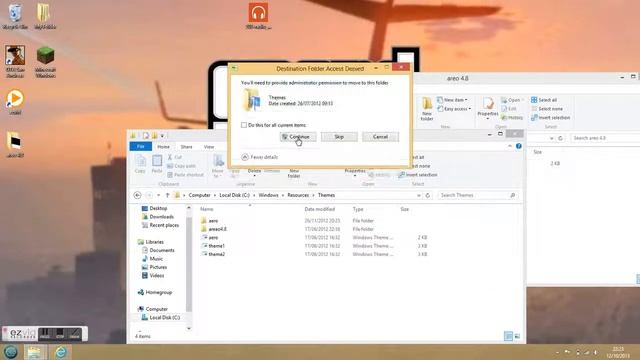Click the navigation pane scrollbar down arrow
640x360 pixels.
(x=189, y=328)
